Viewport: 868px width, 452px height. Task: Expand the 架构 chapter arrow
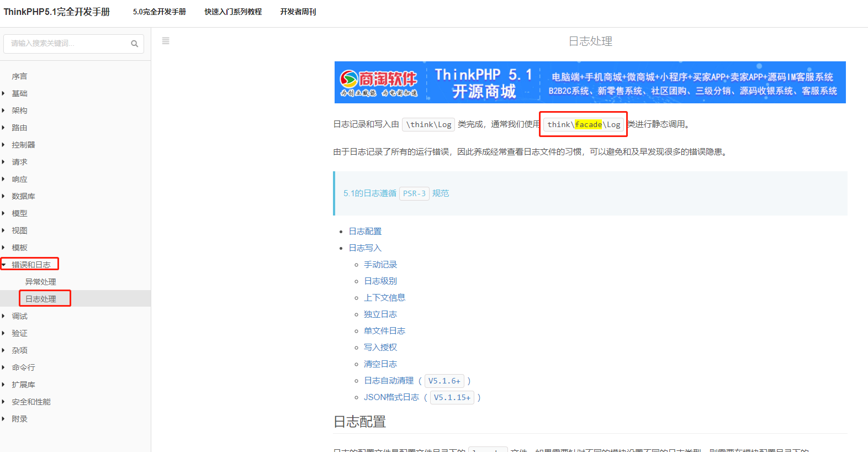coord(3,111)
